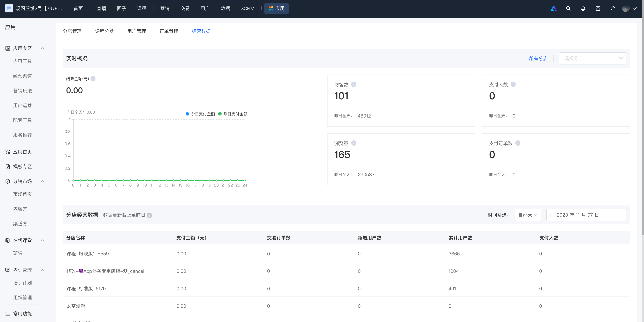644x322 pixels.
Task: Click info icon beside 结算金额(元)
Action: (93, 79)
